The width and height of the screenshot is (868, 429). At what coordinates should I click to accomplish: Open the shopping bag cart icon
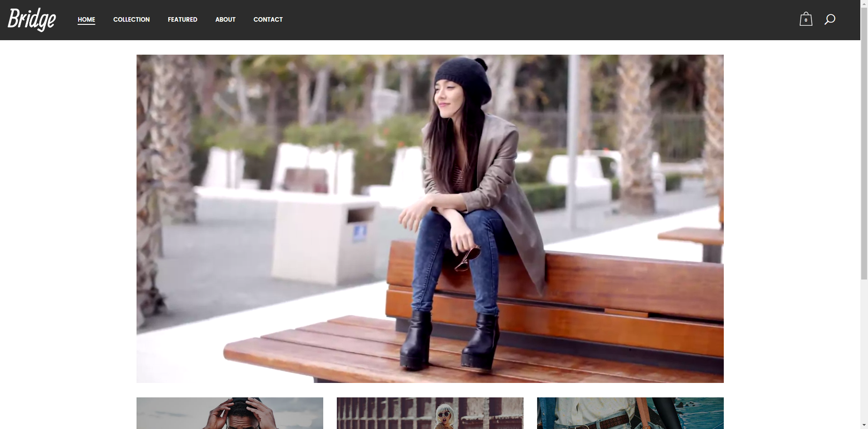(806, 19)
